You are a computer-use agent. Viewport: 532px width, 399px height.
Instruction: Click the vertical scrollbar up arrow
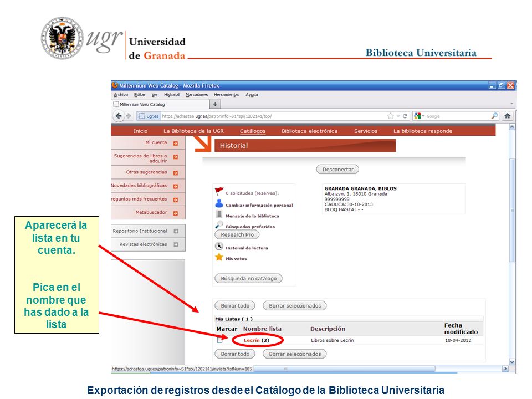tap(512, 127)
